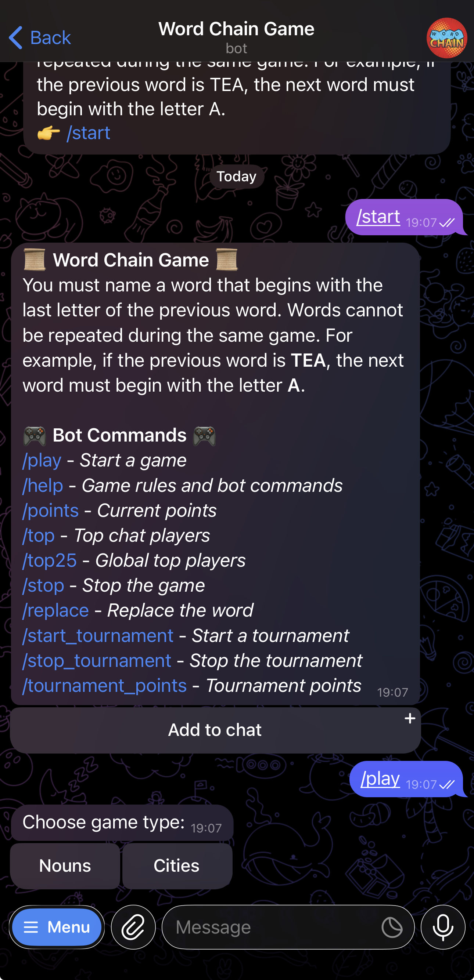This screenshot has width=474, height=980.
Task: Tap the /start_tournament command link
Action: click(98, 635)
